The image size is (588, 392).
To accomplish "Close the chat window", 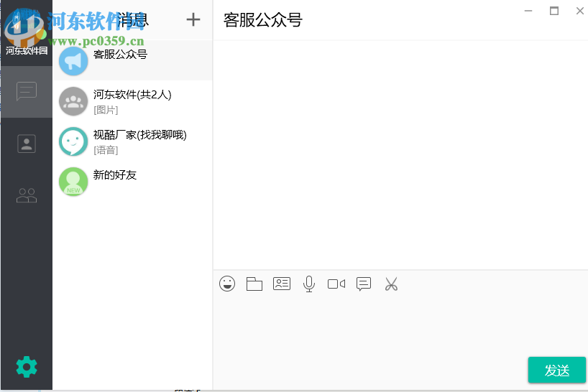I will pos(580,11).
